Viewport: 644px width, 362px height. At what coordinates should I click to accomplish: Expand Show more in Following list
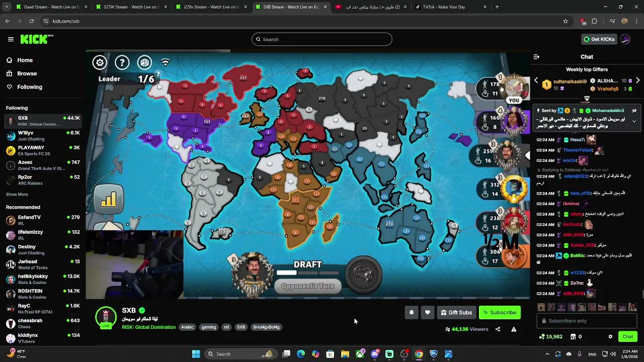[x=17, y=194]
